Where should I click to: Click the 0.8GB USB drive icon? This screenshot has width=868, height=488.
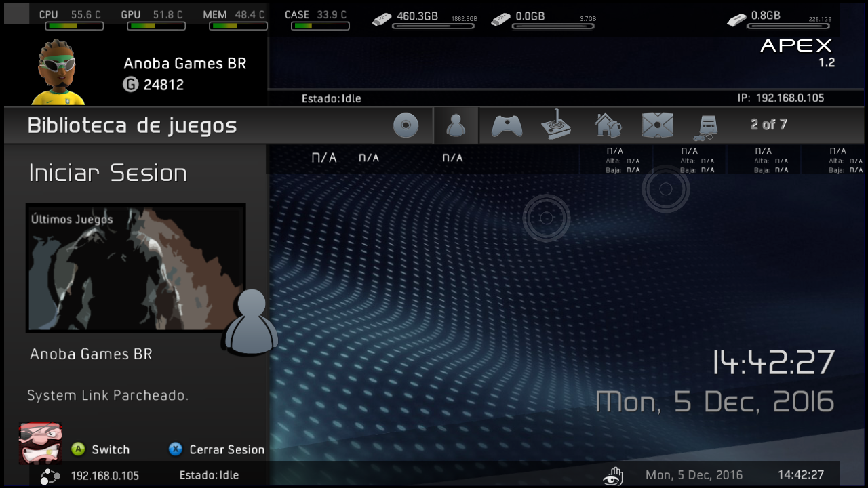[x=736, y=19]
